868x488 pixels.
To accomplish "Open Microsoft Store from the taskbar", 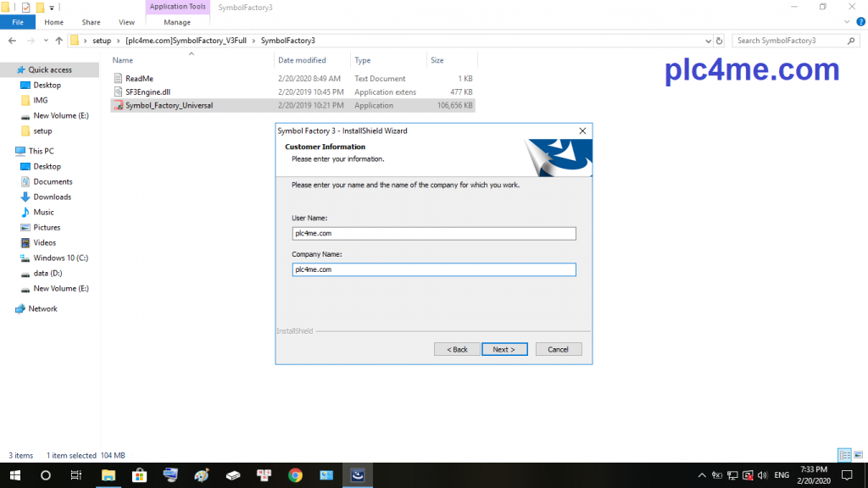I will pyautogui.click(x=140, y=475).
